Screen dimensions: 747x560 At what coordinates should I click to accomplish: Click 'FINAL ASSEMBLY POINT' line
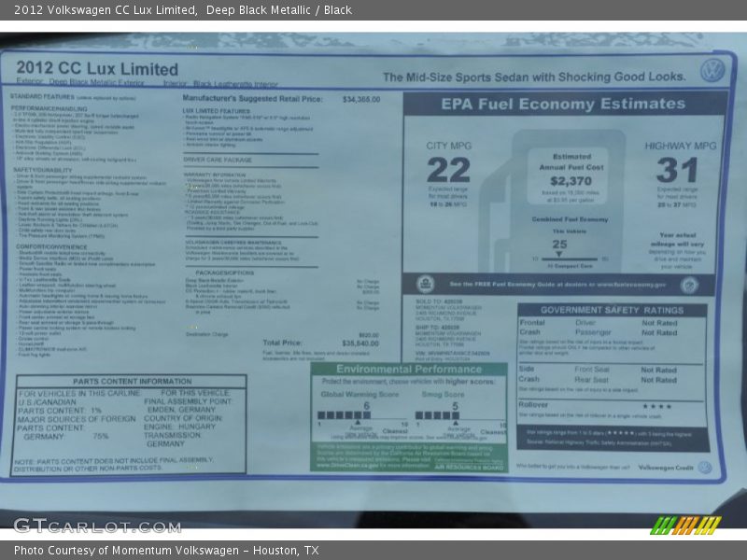(x=188, y=401)
